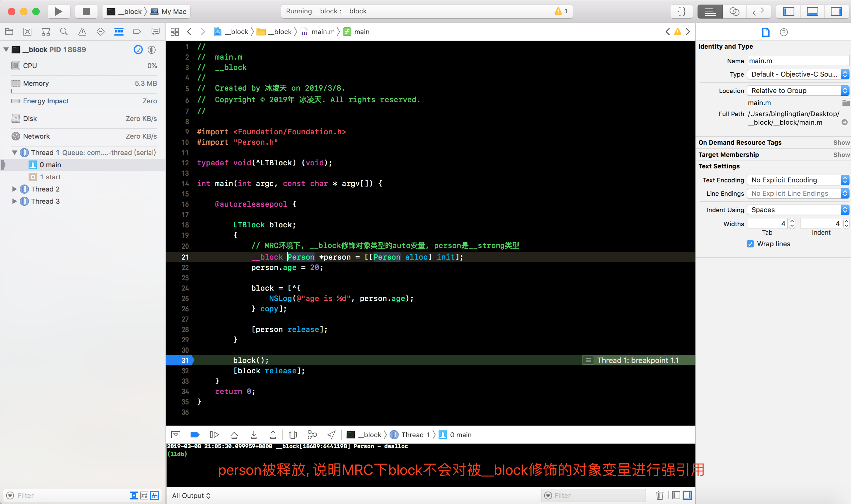Step out of the function

273,435
